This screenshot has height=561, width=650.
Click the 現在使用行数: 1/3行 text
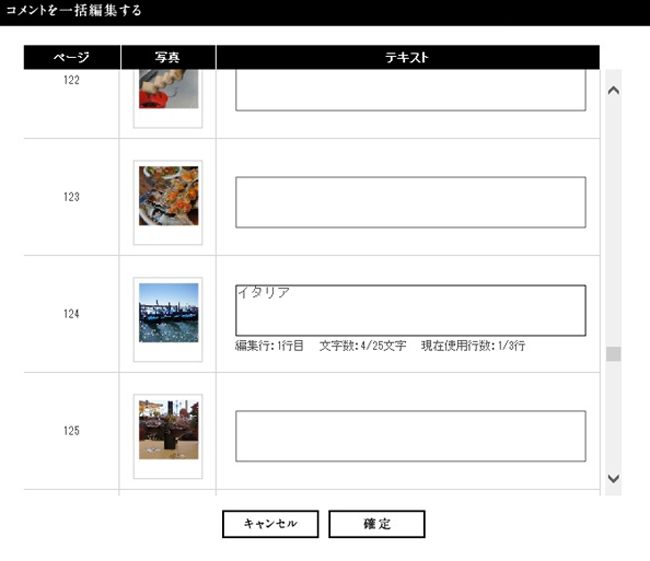pyautogui.click(x=473, y=345)
